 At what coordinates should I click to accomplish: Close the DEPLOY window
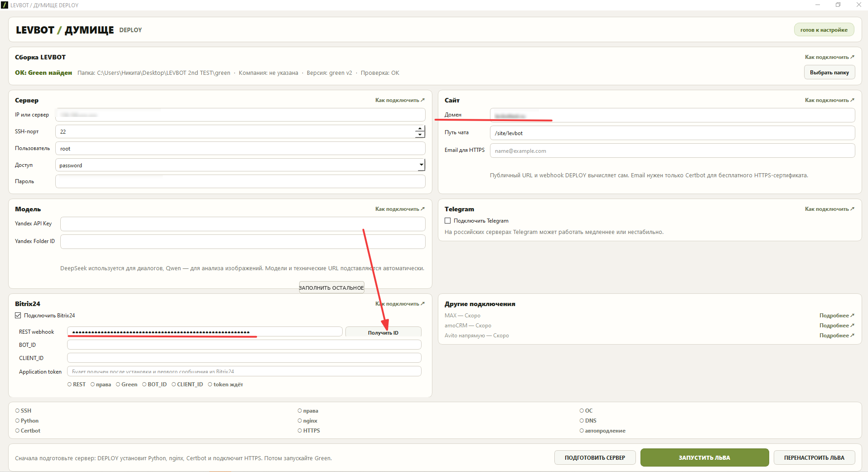(x=858, y=5)
